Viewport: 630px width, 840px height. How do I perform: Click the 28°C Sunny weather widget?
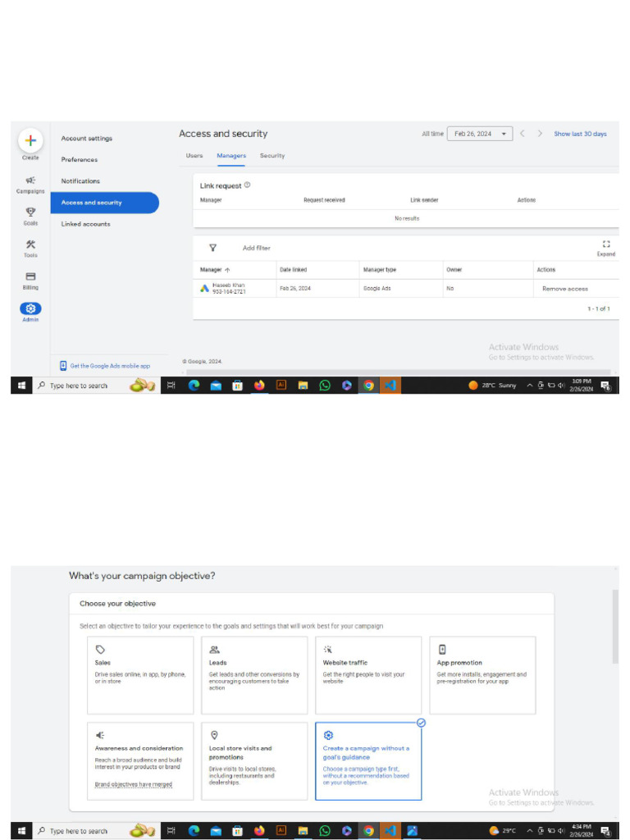492,386
